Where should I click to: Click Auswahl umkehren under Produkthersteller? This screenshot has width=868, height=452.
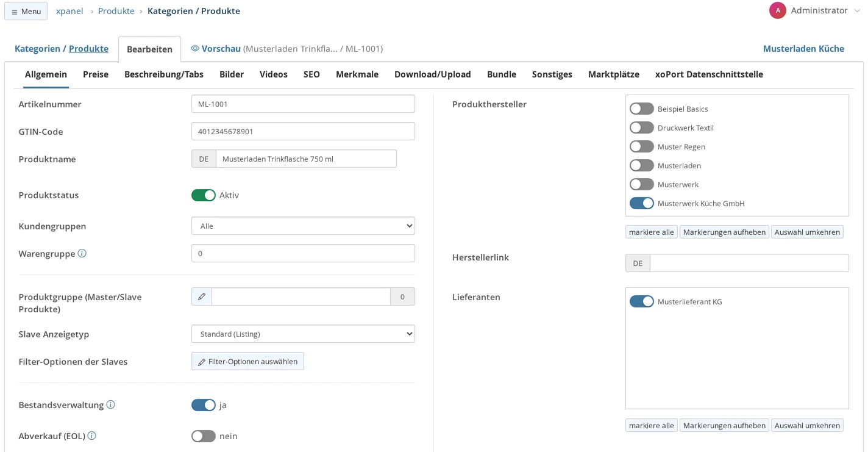pos(807,232)
